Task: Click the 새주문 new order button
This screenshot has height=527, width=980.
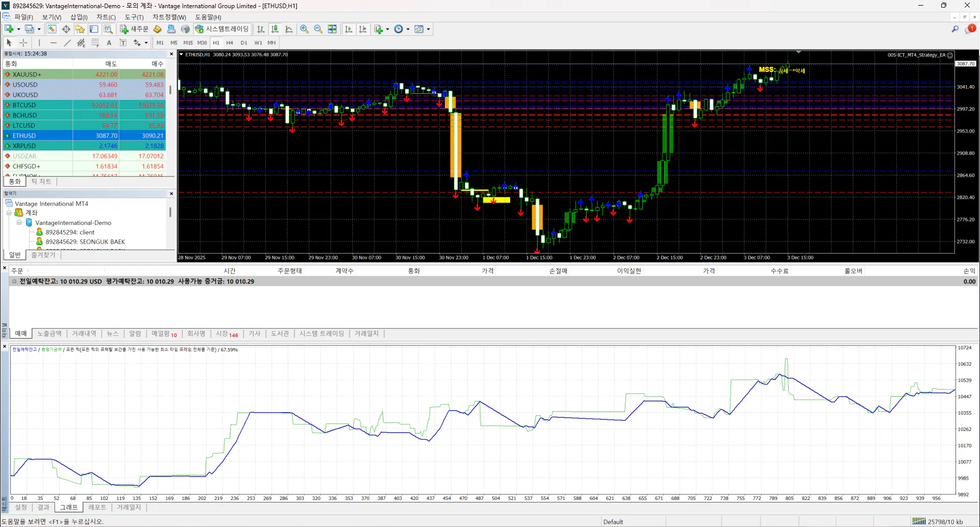Action: click(x=134, y=29)
